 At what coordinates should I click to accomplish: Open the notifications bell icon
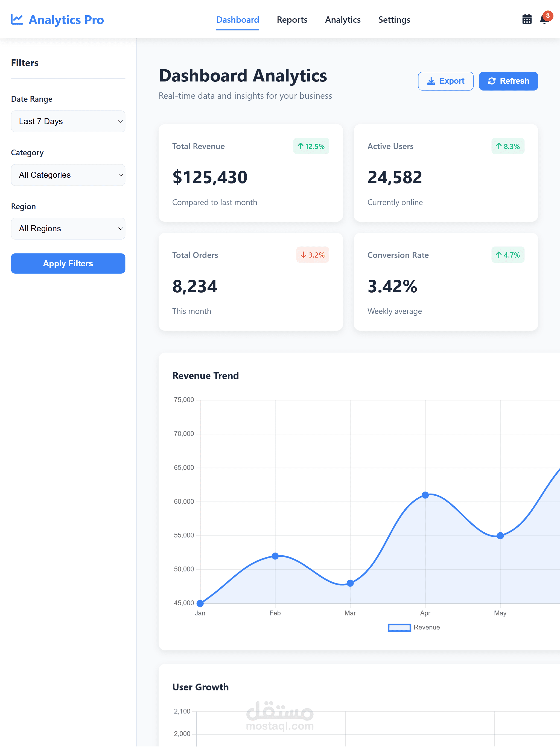(x=543, y=21)
